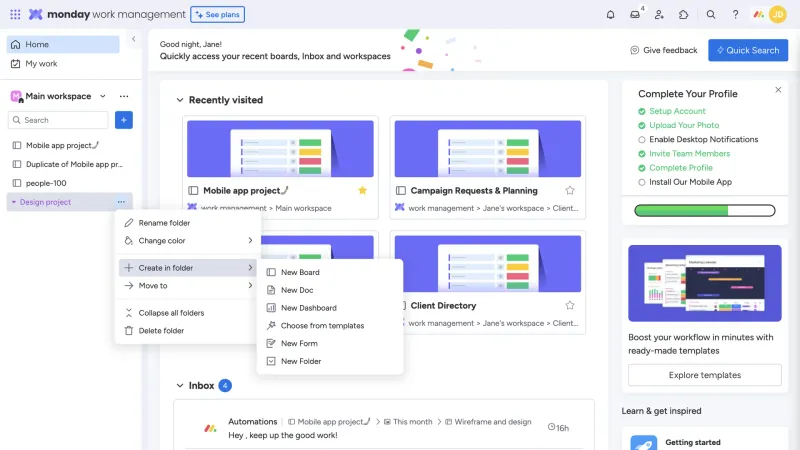This screenshot has width=800, height=450.
Task: Collapse the Recently visited section
Action: [180, 100]
